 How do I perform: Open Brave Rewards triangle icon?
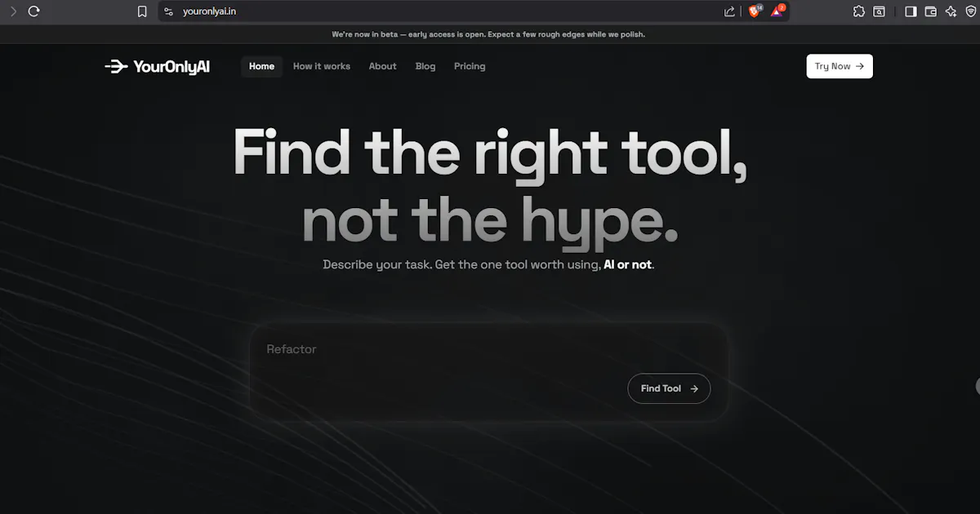click(x=777, y=11)
